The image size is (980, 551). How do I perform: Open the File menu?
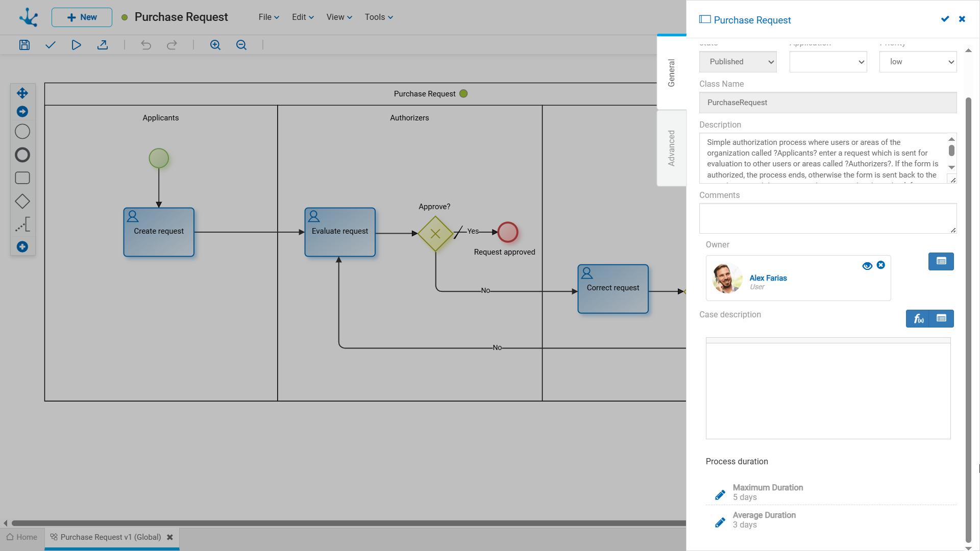pyautogui.click(x=268, y=17)
